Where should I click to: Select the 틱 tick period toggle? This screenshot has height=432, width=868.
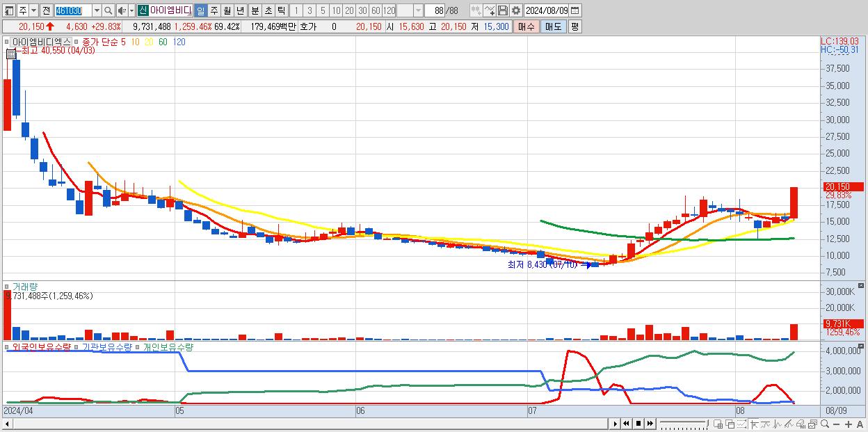point(281,10)
